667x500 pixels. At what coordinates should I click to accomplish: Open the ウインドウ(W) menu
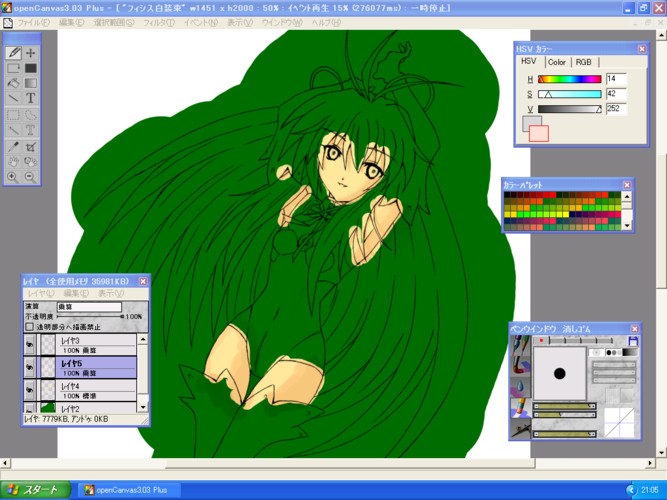point(282,23)
